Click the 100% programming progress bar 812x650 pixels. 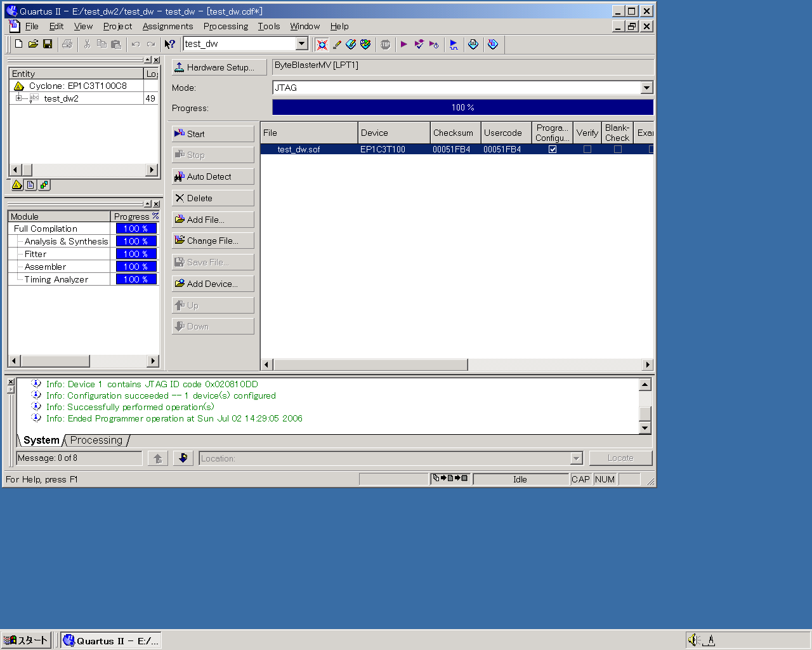tap(462, 108)
